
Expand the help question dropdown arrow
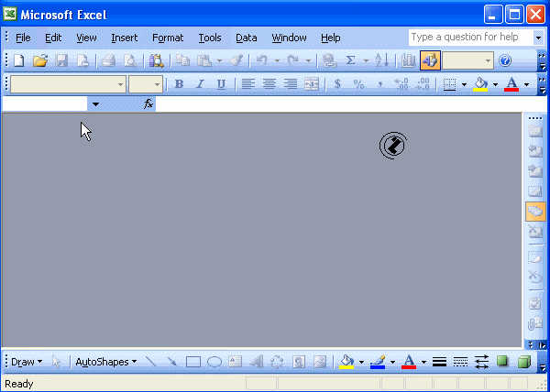[x=538, y=38]
